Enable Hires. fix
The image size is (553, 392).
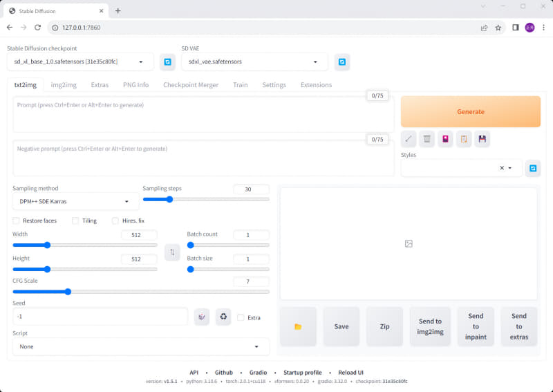115,221
